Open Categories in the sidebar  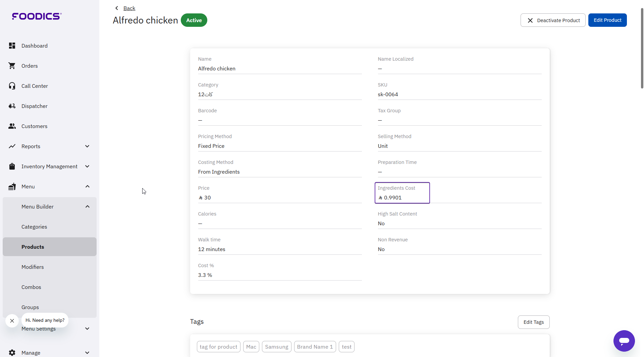(x=34, y=227)
